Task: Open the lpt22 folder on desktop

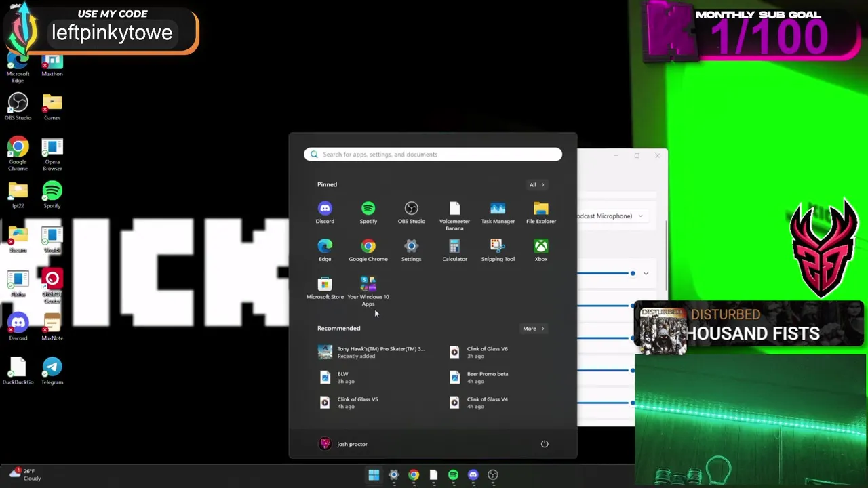Action: (x=18, y=196)
